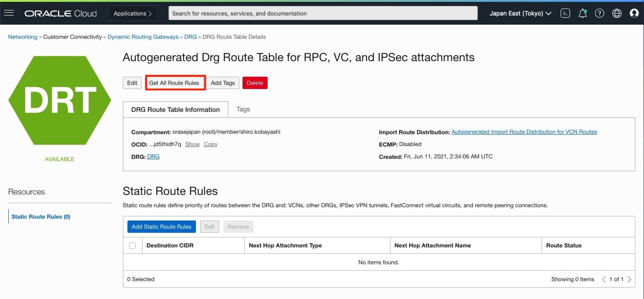
Task: Select the DRG Route Table Information tab
Action: click(175, 110)
